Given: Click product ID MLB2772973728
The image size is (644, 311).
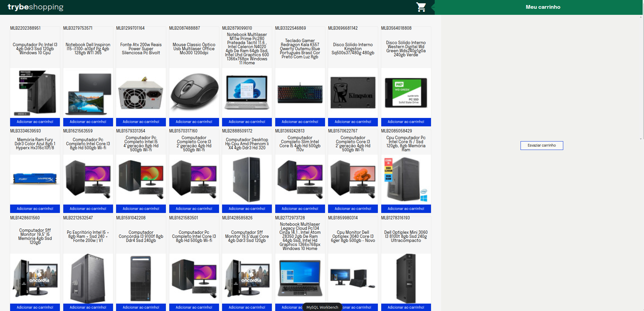Looking at the screenshot, I should coord(290,218).
